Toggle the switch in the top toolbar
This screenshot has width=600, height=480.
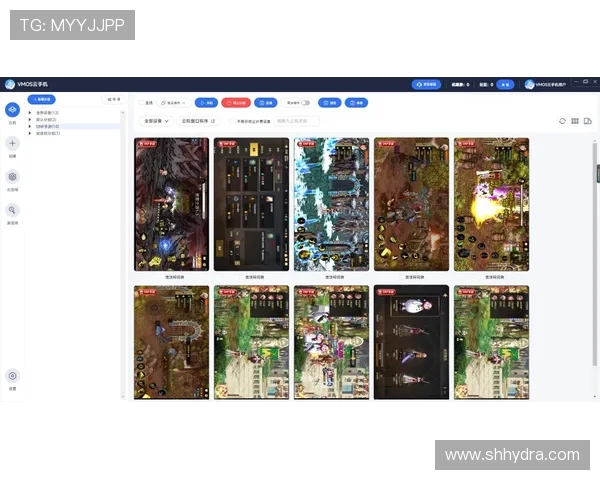click(304, 102)
